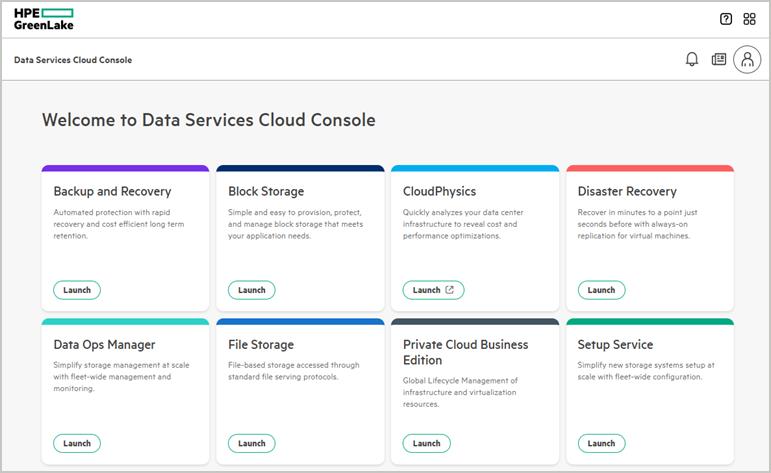The height and width of the screenshot is (473, 771).
Task: Click the Welcome to Data Services Cloud Console heading
Action: point(208,120)
